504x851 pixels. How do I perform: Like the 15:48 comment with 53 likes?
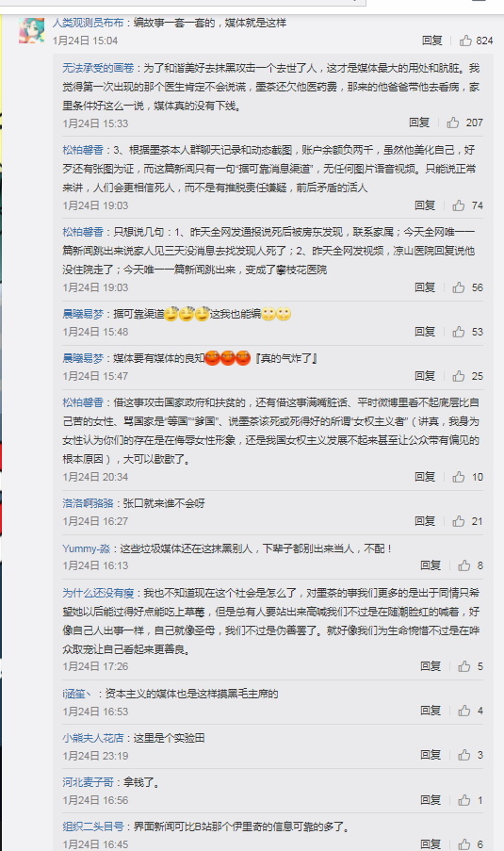[x=459, y=332]
